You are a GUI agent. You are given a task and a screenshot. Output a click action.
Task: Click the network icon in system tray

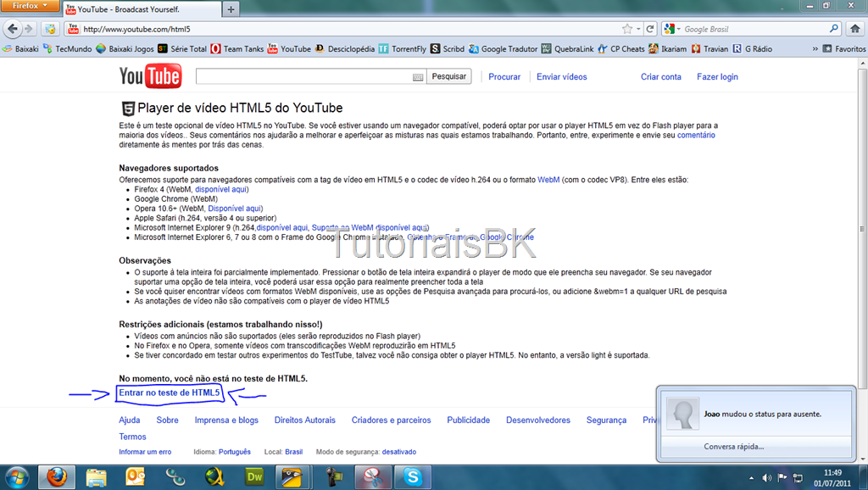click(x=798, y=478)
